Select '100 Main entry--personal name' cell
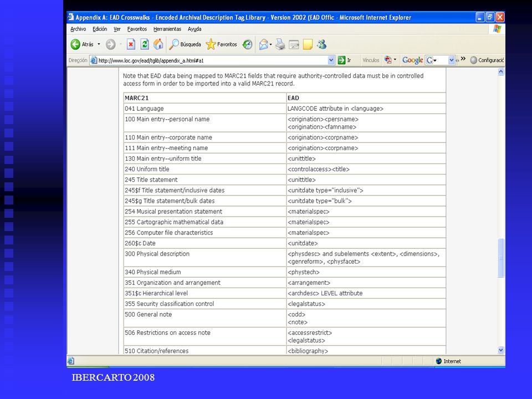The image size is (532, 399). coord(205,123)
